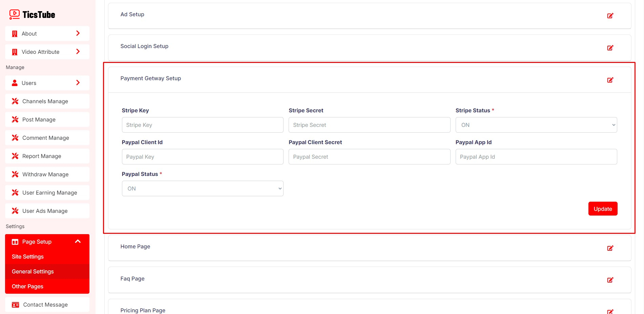The image size is (644, 314).
Task: Click the red Update button
Action: [603, 209]
